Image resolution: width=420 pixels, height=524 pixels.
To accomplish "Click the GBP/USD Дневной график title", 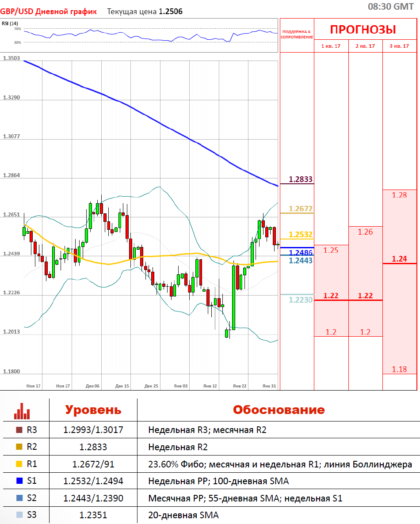I will pyautogui.click(x=48, y=11).
